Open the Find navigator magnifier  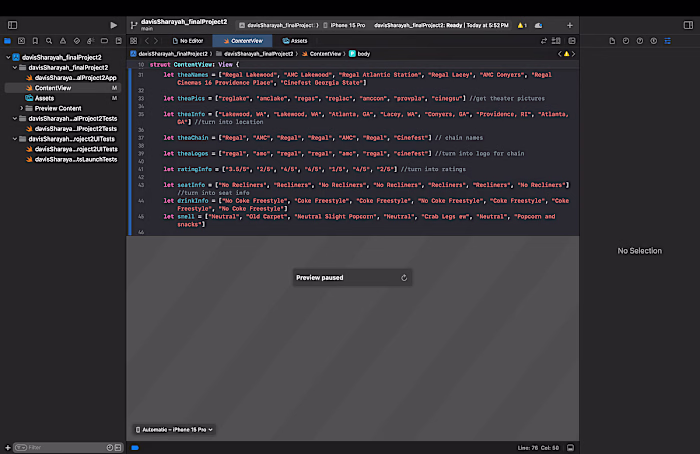[x=49, y=41]
